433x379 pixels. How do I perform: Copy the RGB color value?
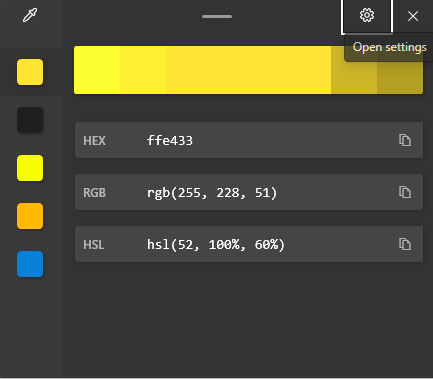pyautogui.click(x=405, y=192)
